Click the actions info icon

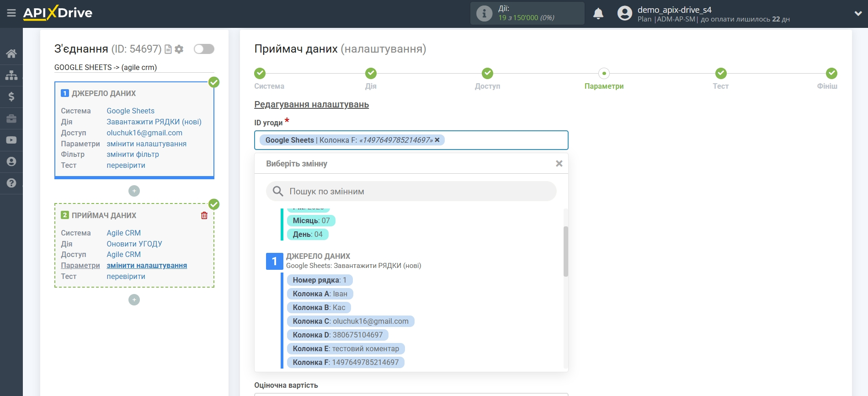(x=484, y=13)
